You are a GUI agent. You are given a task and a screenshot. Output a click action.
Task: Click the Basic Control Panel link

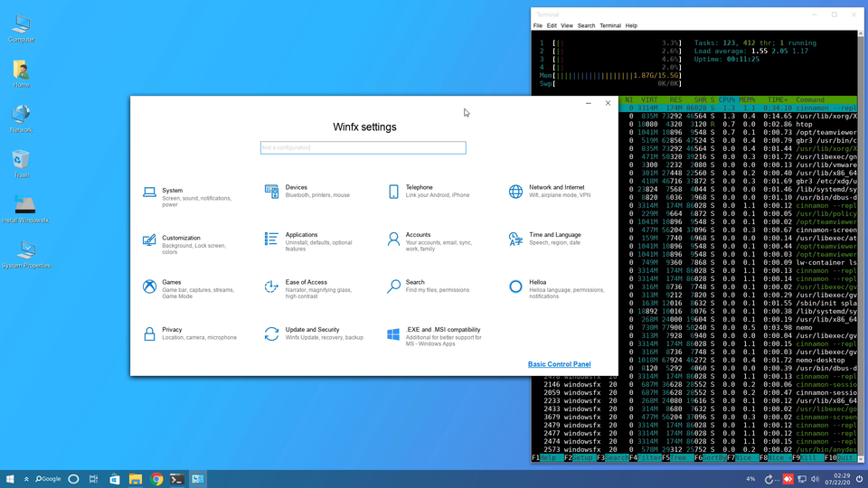point(559,364)
